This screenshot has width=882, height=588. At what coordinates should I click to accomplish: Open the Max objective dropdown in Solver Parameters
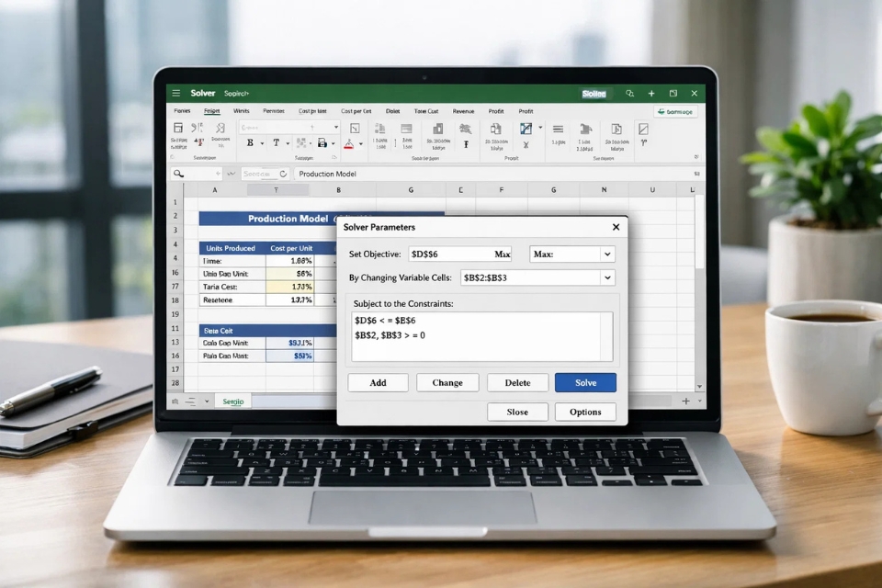click(x=606, y=254)
